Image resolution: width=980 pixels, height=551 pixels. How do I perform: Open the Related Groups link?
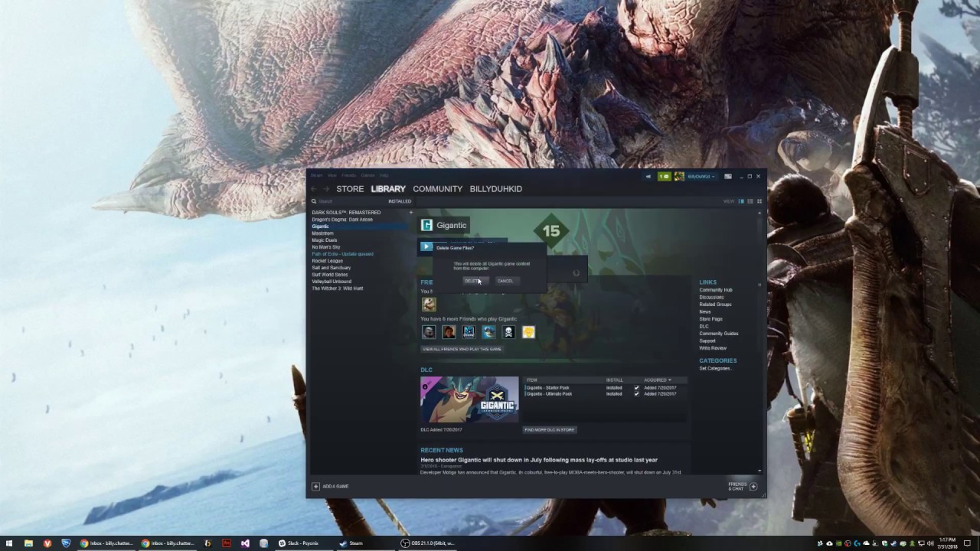tap(715, 305)
